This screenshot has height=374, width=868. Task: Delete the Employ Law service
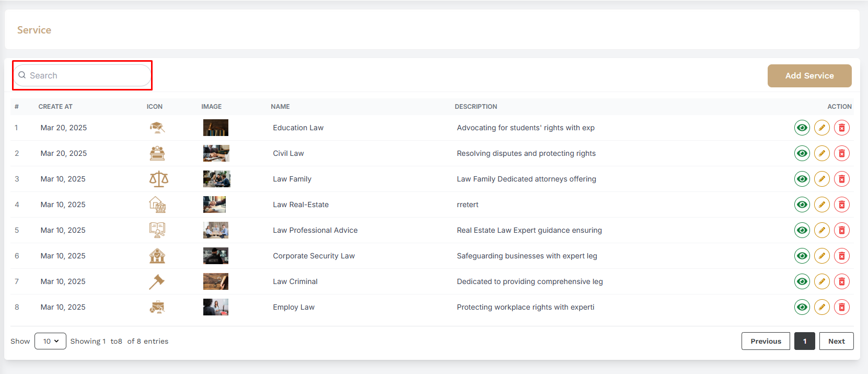(x=841, y=307)
